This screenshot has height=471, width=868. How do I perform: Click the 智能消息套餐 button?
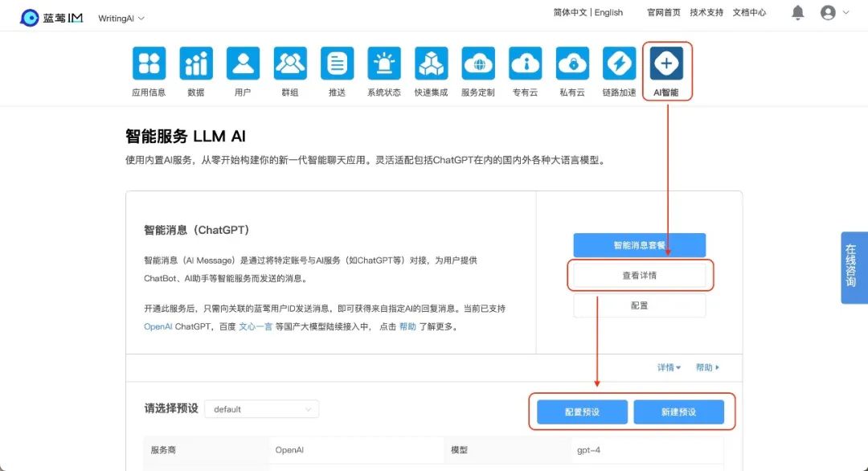[640, 245]
